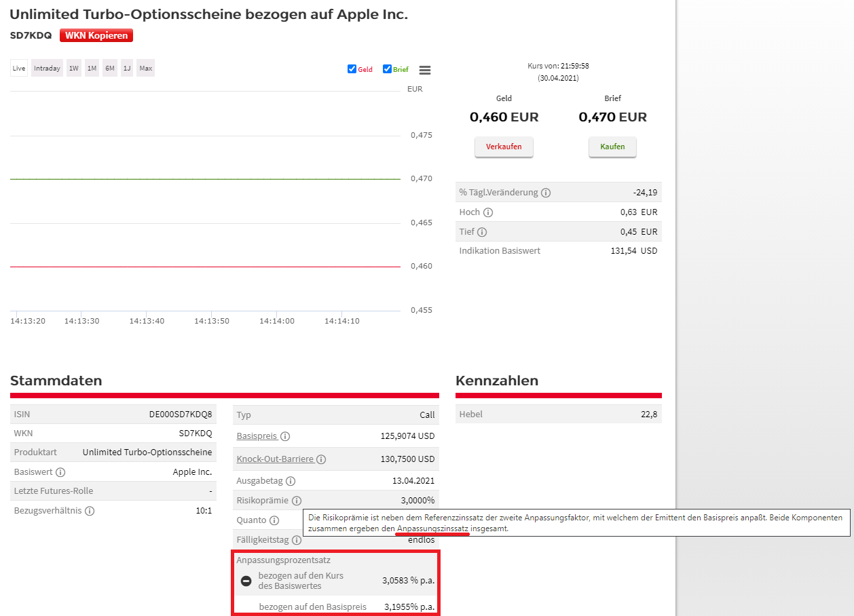Click info icon beside Knock-Out-Barriere
The width and height of the screenshot is (854, 616).
click(x=321, y=459)
